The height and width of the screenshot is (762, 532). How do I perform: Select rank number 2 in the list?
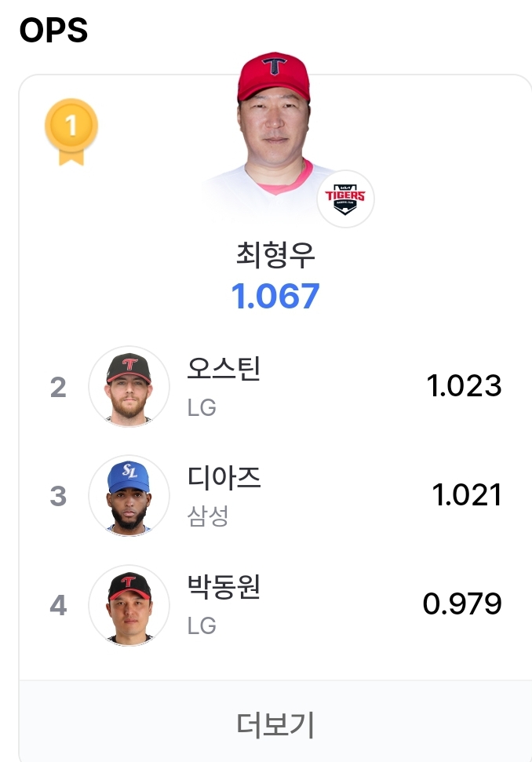[58, 388]
